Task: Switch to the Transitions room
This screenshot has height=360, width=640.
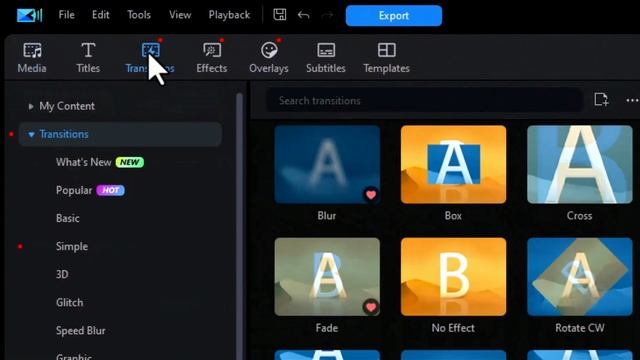Action: click(150, 58)
